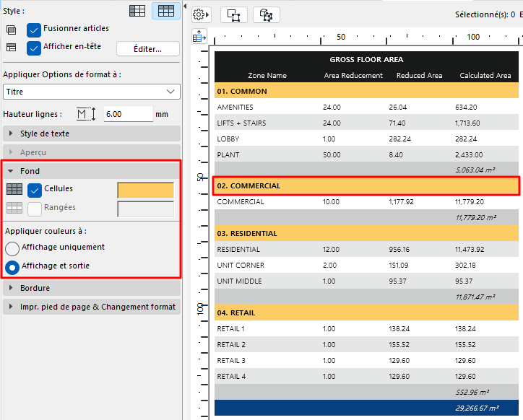Uncheck the Fusionner articles checkbox

click(x=33, y=30)
